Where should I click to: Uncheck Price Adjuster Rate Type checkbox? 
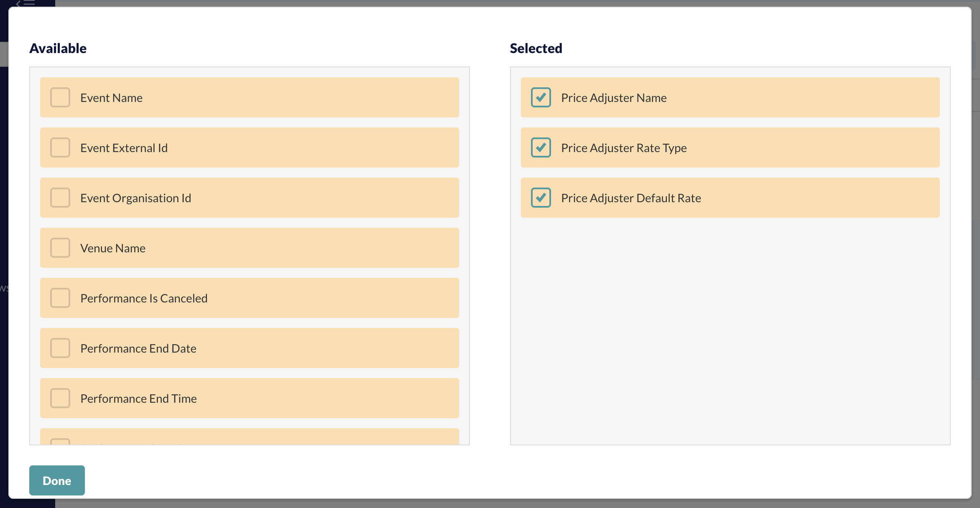click(x=541, y=147)
